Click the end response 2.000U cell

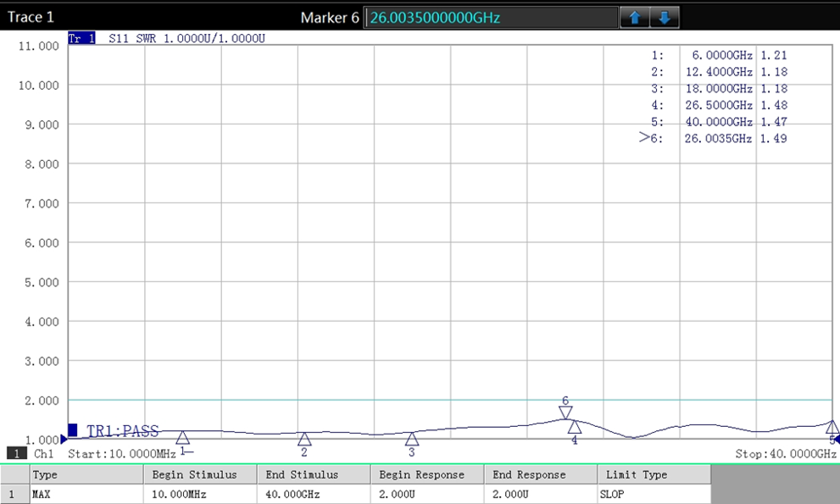[541, 494]
